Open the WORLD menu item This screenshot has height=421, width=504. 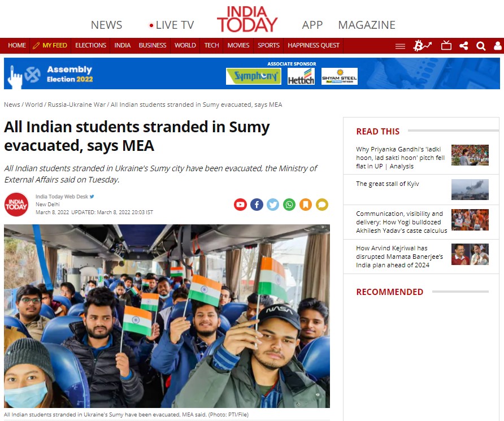click(185, 45)
